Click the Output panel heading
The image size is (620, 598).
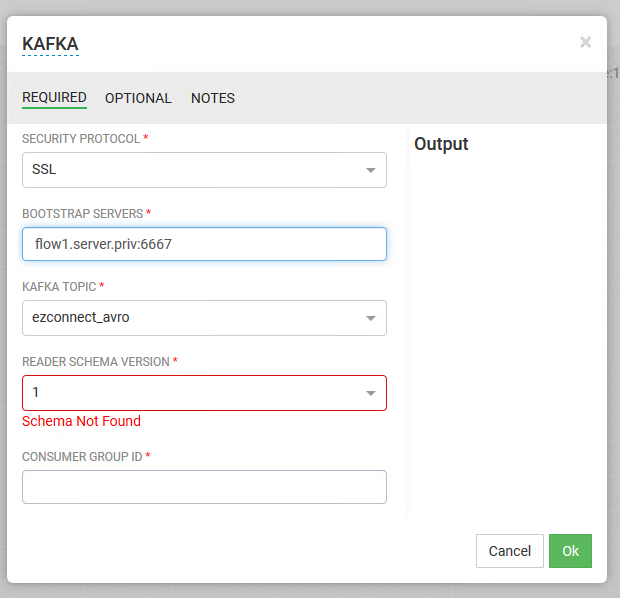coord(441,144)
